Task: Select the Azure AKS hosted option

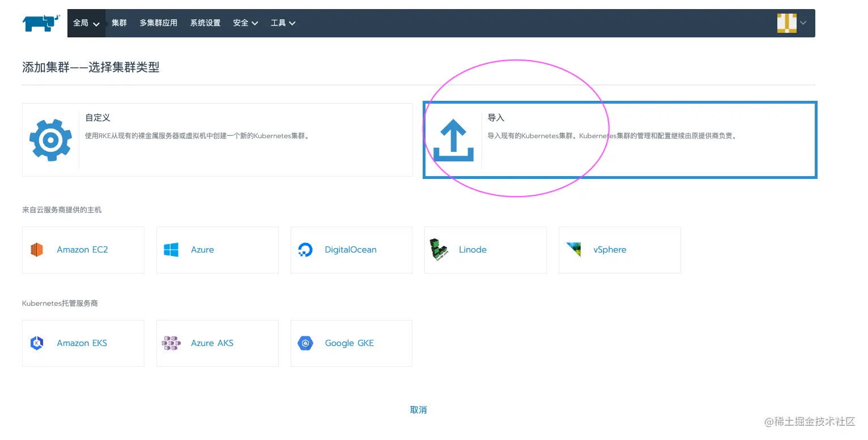Action: tap(218, 343)
